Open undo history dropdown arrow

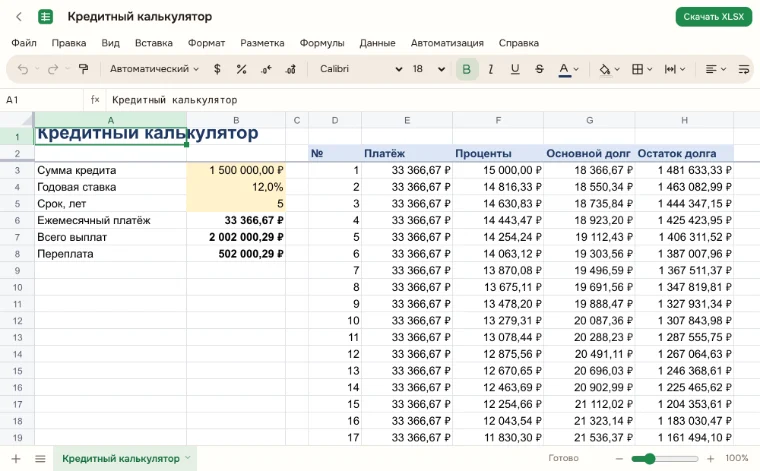point(37,69)
